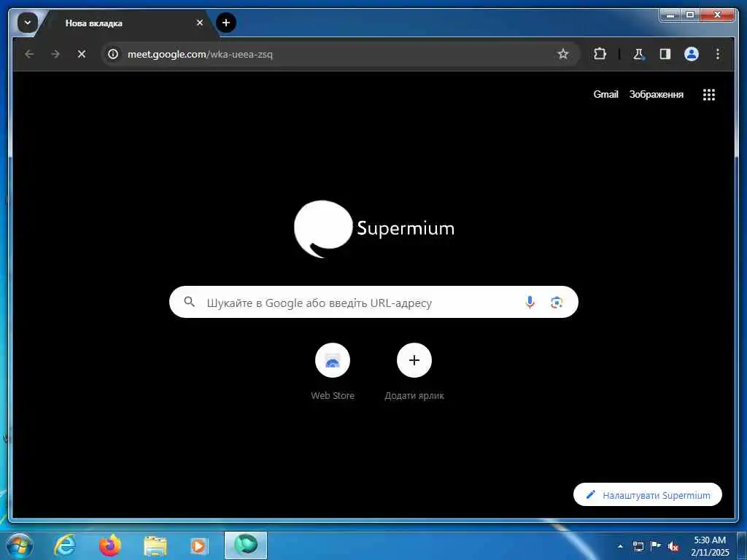The image size is (747, 560).
Task: Open the muted volume tray icon
Action: [x=673, y=547]
